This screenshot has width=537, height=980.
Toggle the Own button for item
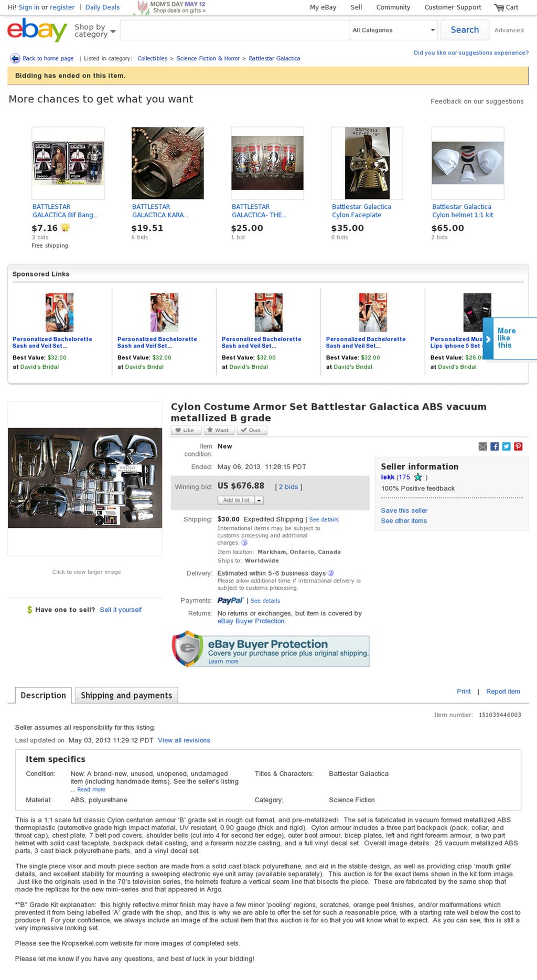click(x=252, y=430)
